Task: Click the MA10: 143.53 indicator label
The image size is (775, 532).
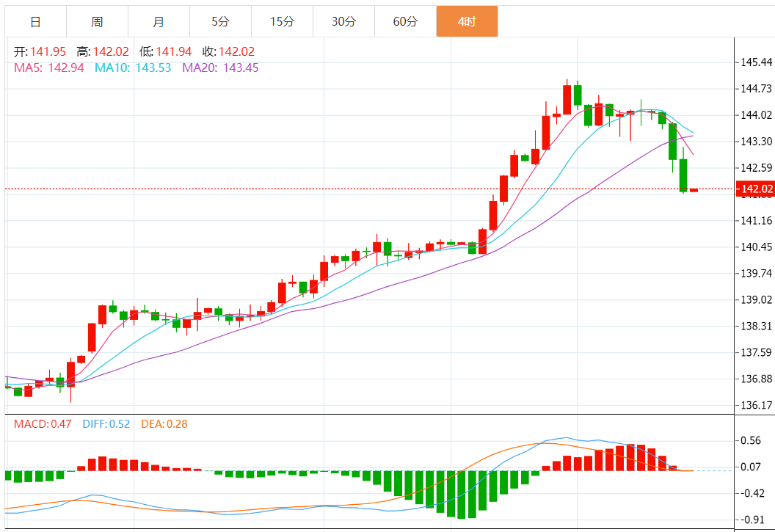Action: (x=133, y=68)
